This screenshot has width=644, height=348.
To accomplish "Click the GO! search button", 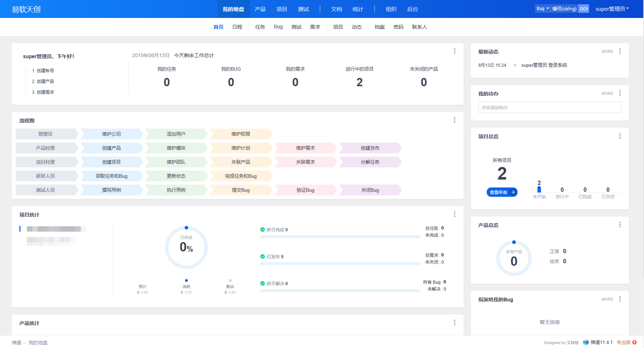I will (584, 9).
